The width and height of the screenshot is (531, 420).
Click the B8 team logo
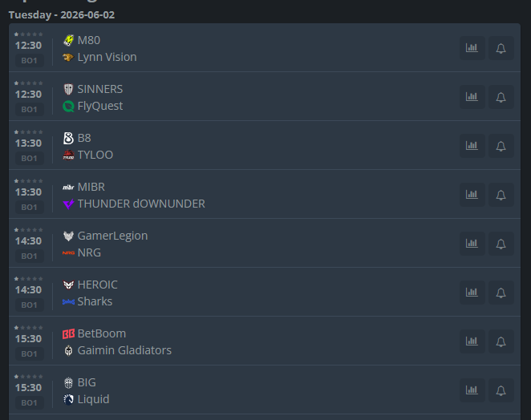[x=68, y=138]
